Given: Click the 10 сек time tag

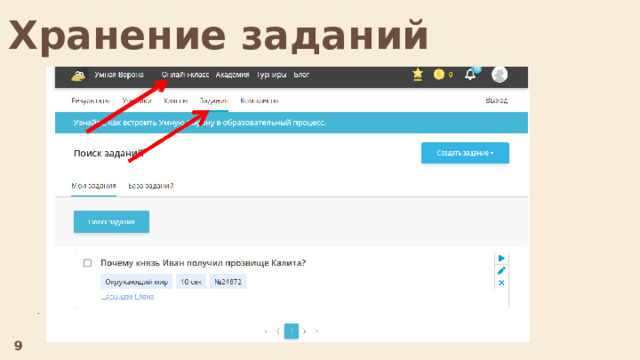Looking at the screenshot, I should point(191,282).
